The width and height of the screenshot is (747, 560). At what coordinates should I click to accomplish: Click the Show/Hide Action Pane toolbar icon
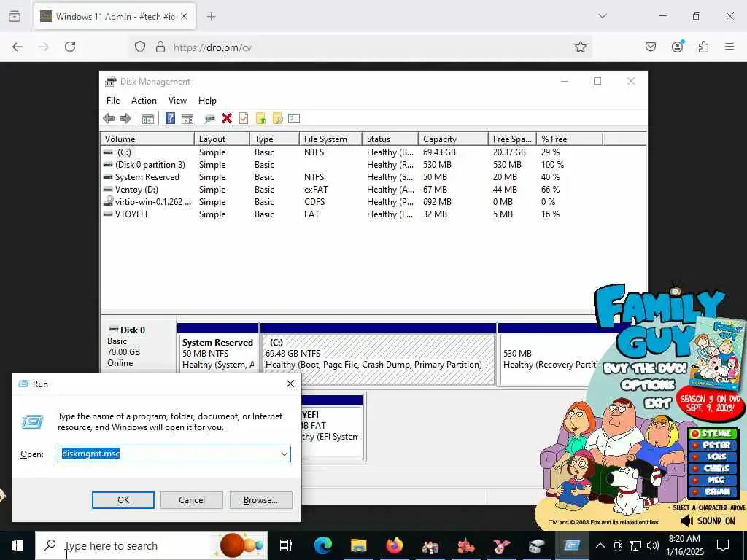click(x=187, y=119)
